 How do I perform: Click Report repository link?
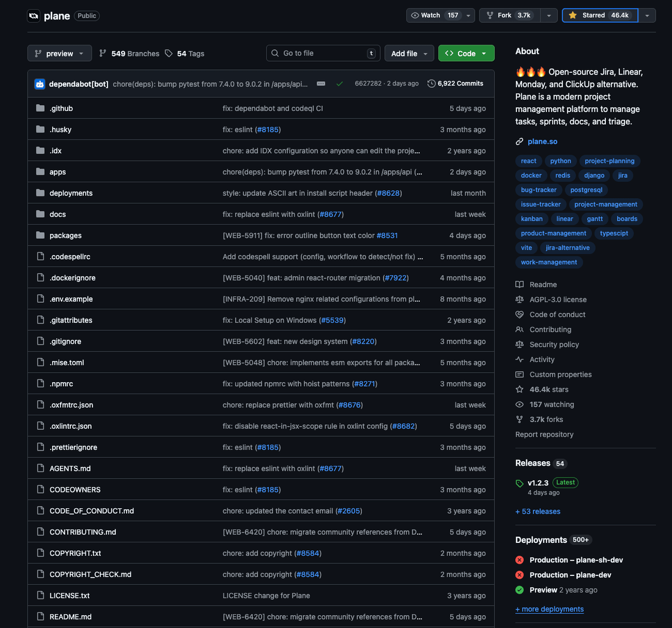pyautogui.click(x=544, y=434)
